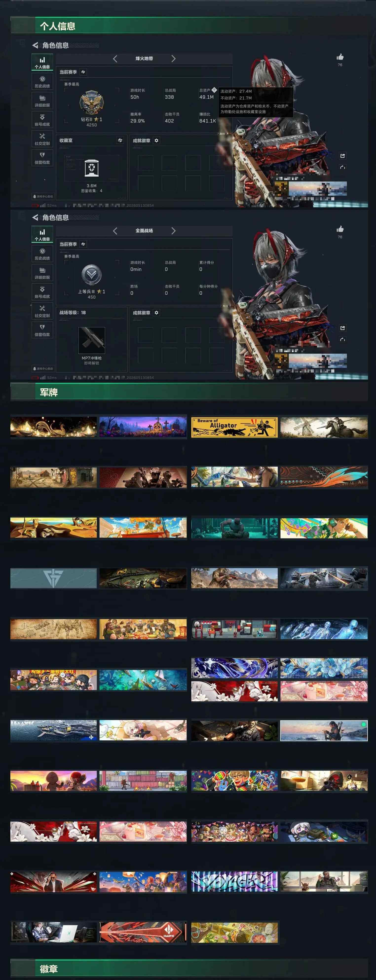Click the left chevron beside 全面战场
The height and width of the screenshot is (980, 376).
[115, 231]
